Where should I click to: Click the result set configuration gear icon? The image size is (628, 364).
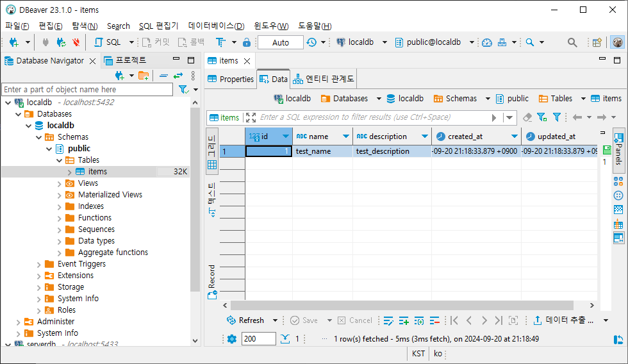pyautogui.click(x=232, y=339)
